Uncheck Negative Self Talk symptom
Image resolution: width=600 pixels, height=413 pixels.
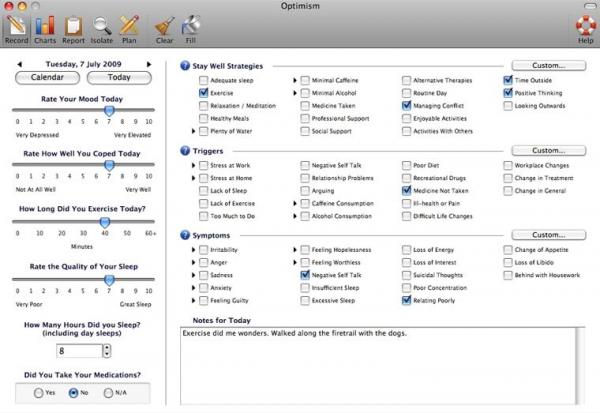(305, 275)
